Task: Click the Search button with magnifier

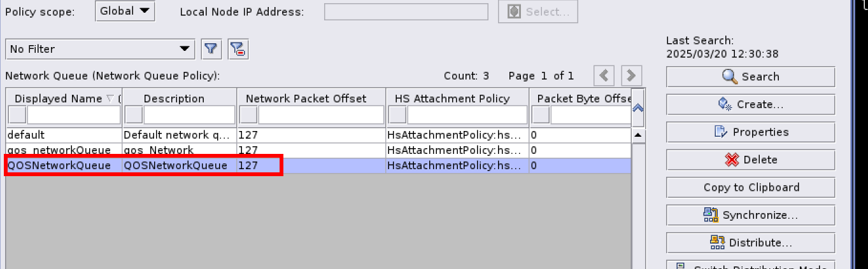Action: [x=750, y=76]
